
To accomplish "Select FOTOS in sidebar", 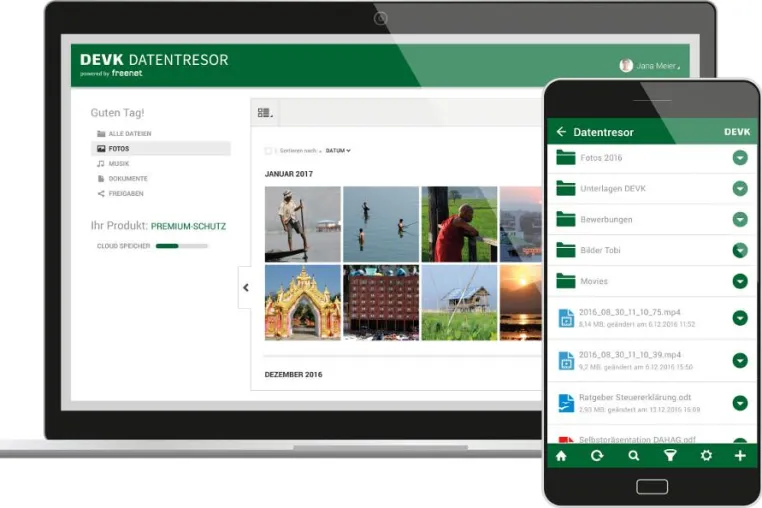I will click(160, 148).
